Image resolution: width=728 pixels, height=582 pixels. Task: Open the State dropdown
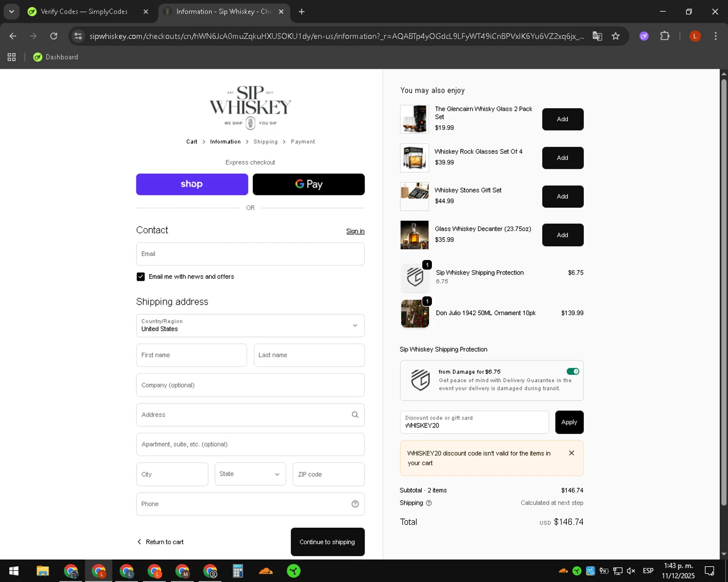pos(250,474)
